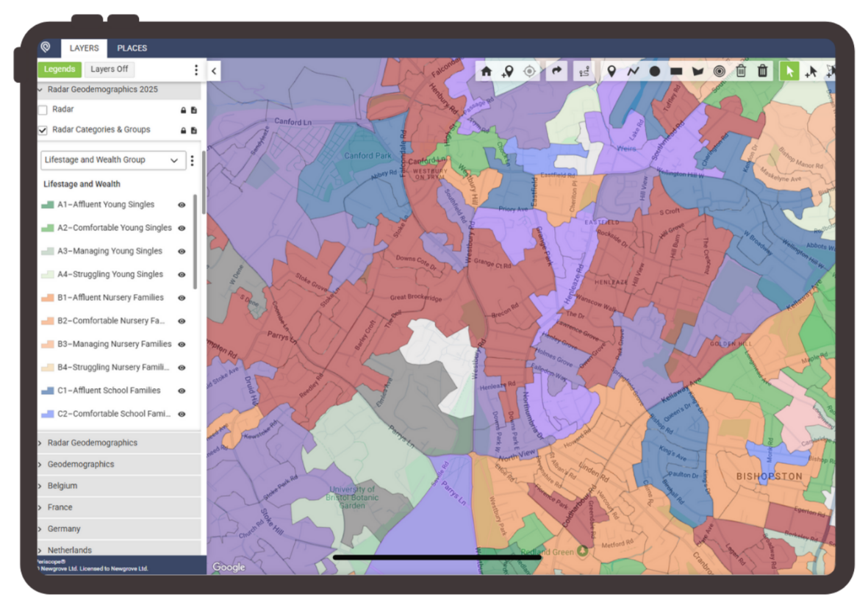Viewport: 868px width, 608px height.
Task: Click the Layers Off button
Action: tap(109, 68)
